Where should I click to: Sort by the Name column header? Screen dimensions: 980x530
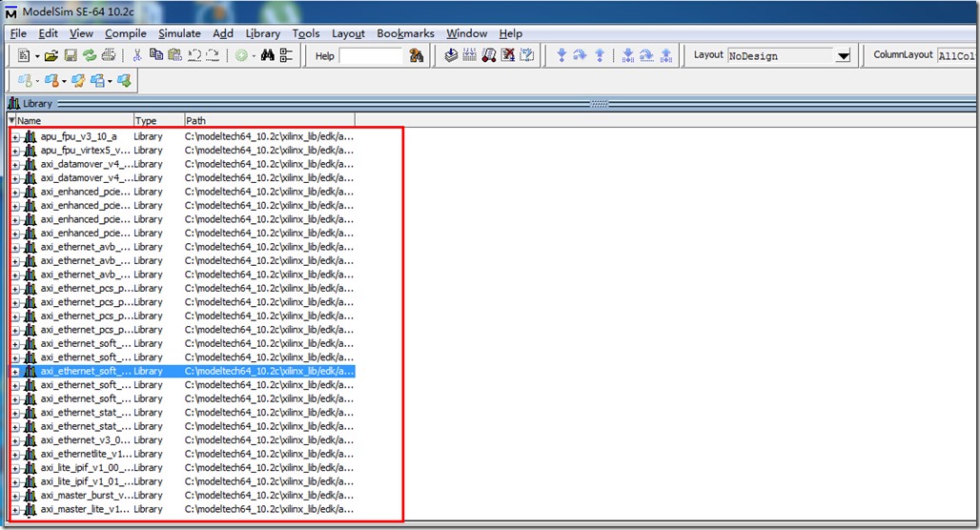pos(71,120)
